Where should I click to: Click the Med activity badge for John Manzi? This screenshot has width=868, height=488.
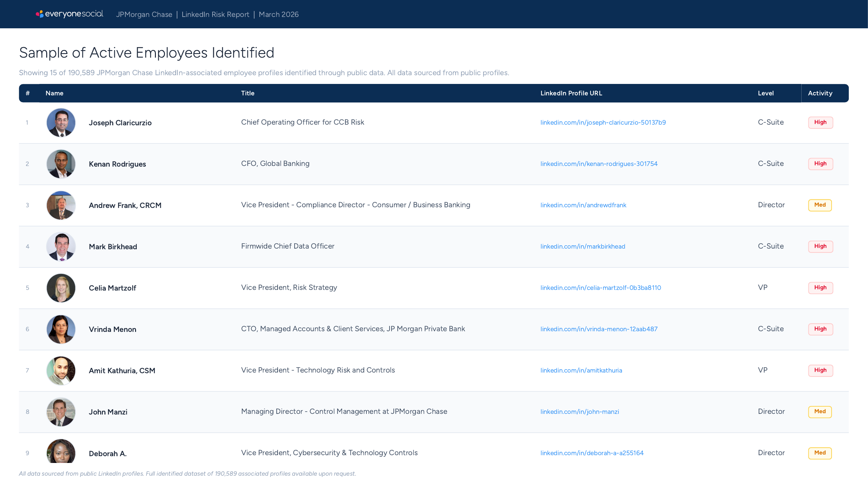click(x=820, y=412)
